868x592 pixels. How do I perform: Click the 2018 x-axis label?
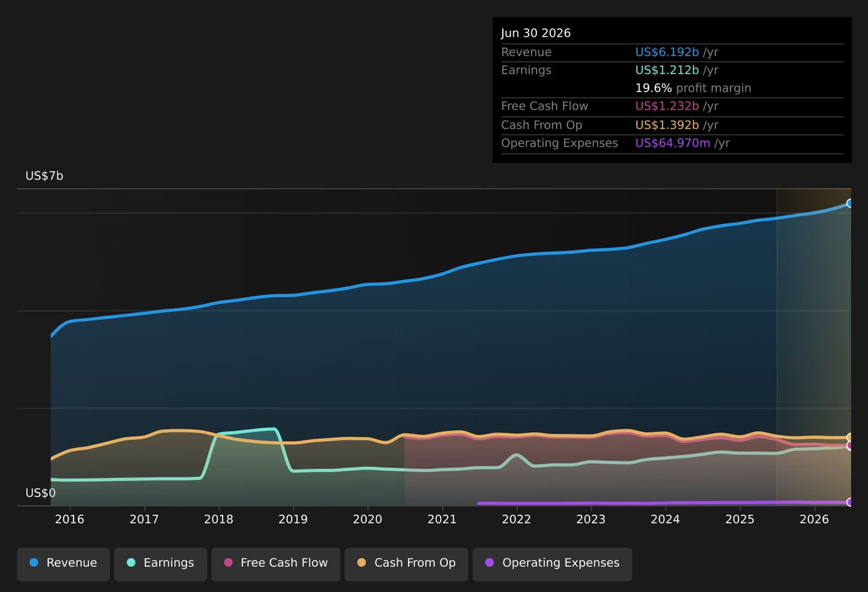(x=219, y=520)
